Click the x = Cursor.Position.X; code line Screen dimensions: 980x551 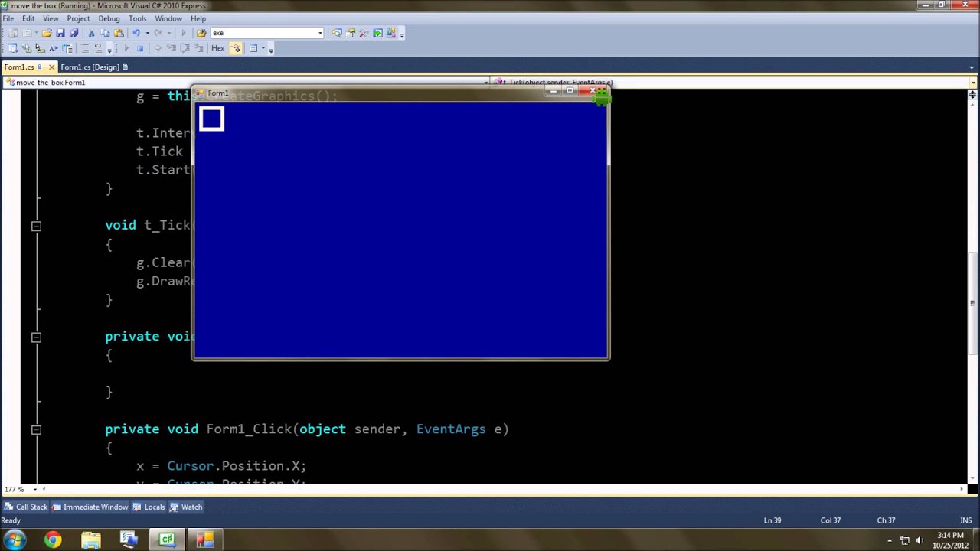[x=221, y=466]
